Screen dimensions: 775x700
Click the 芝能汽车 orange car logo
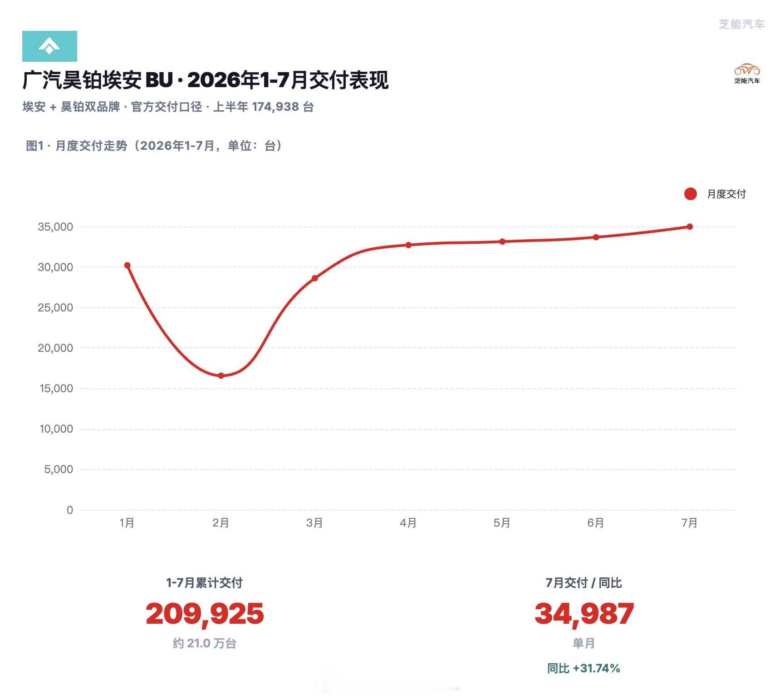(x=747, y=74)
